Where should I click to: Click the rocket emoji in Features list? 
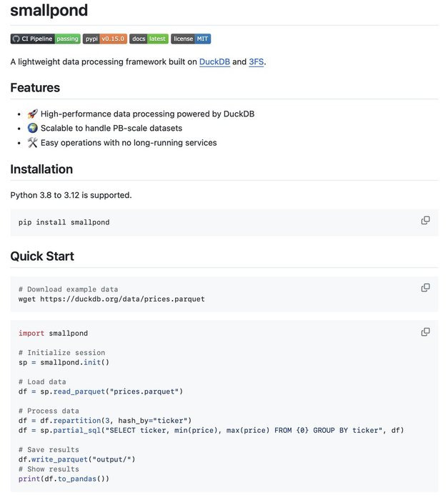click(32, 114)
